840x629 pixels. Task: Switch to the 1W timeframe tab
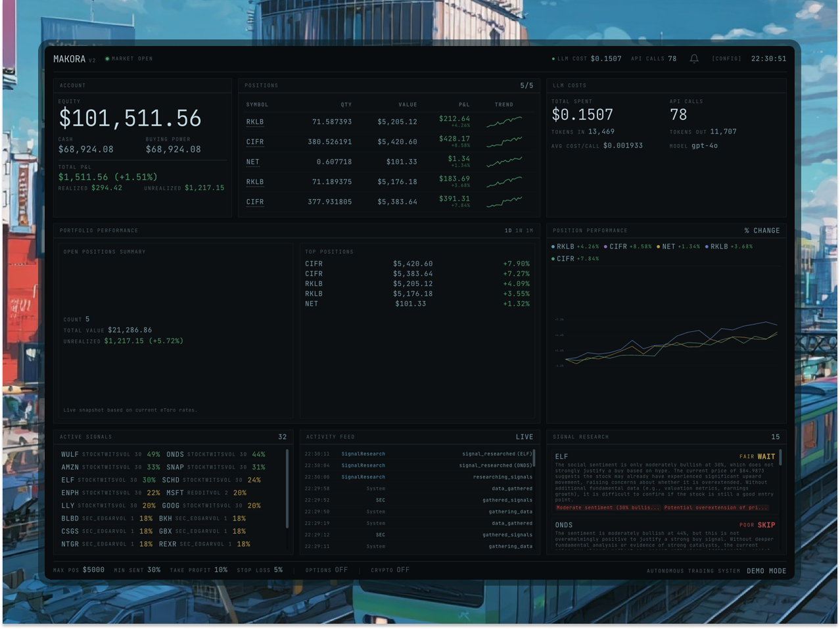[519, 231]
